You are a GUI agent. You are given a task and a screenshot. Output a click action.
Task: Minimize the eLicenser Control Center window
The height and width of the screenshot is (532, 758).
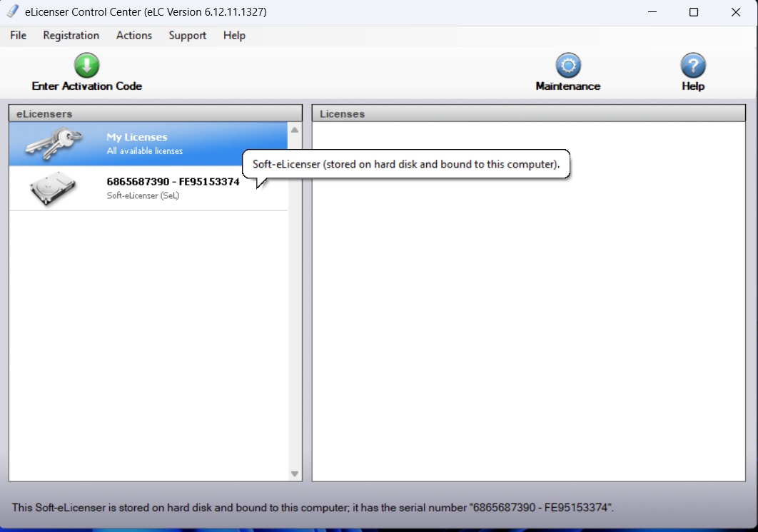point(652,12)
